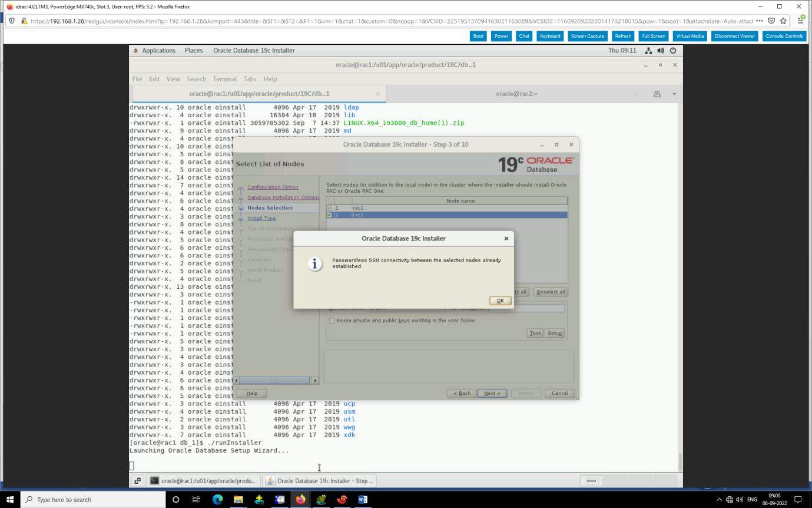Screen dimensions: 812x508
Task: Click the installer Cancel button
Action: (560, 393)
